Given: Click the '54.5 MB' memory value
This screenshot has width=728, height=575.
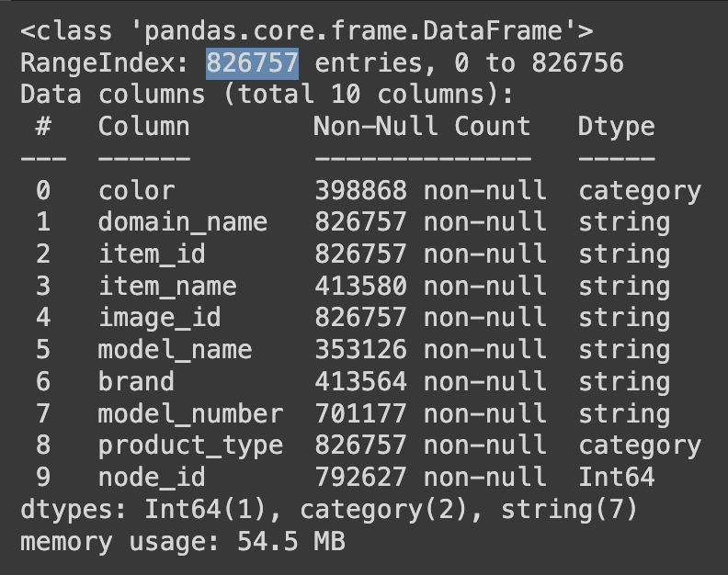Looking at the screenshot, I should 291,541.
